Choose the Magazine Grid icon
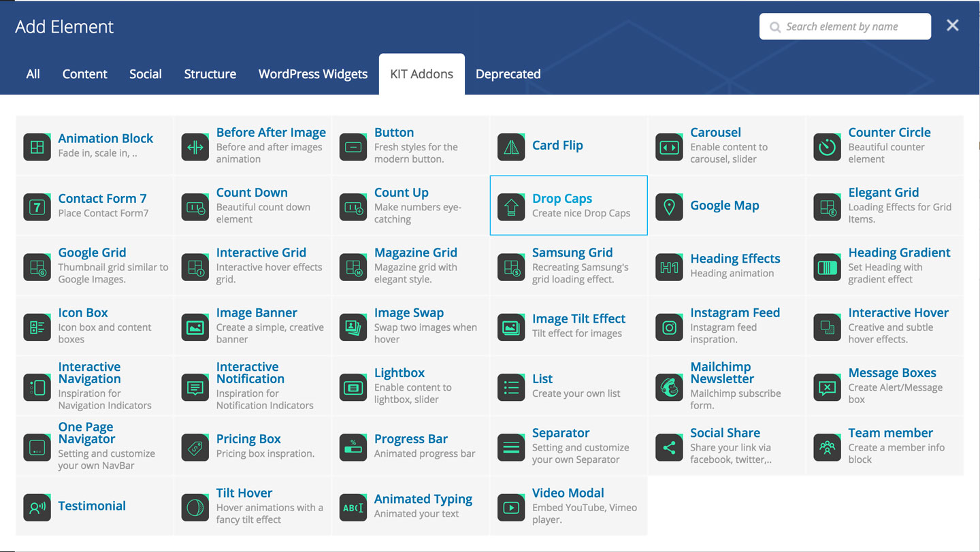The width and height of the screenshot is (980, 552). 353,267
